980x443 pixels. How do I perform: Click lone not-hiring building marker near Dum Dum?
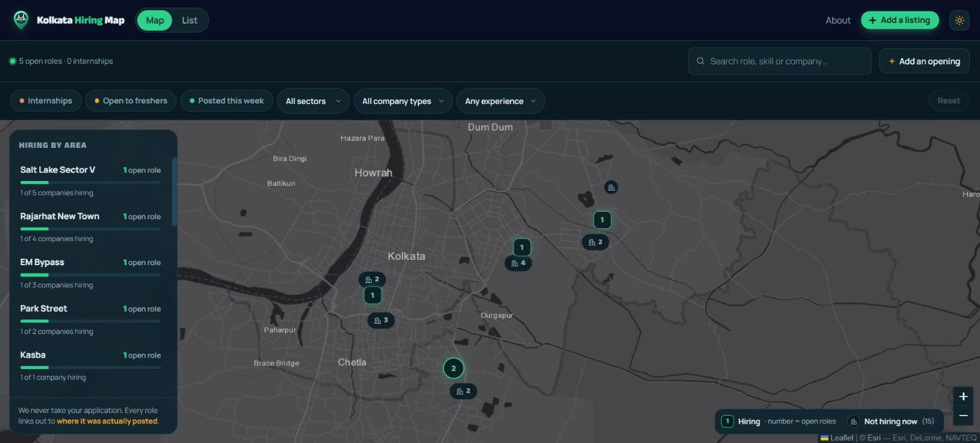(611, 187)
